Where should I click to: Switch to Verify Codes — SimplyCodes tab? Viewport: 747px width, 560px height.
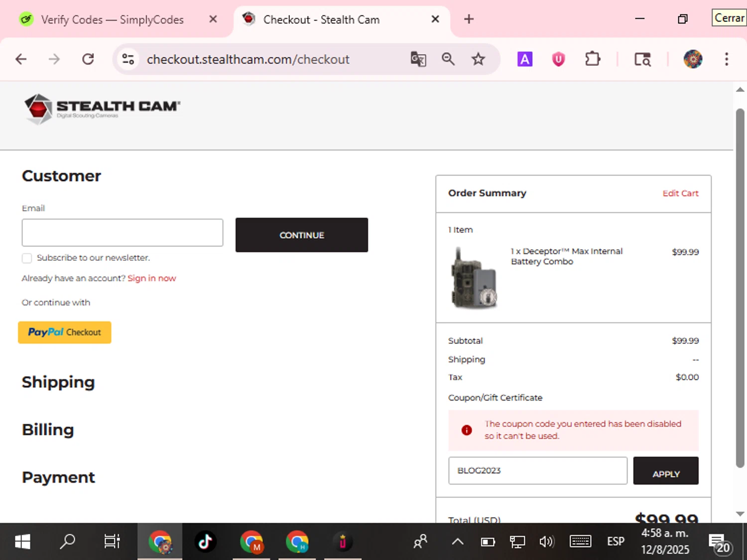pyautogui.click(x=113, y=19)
